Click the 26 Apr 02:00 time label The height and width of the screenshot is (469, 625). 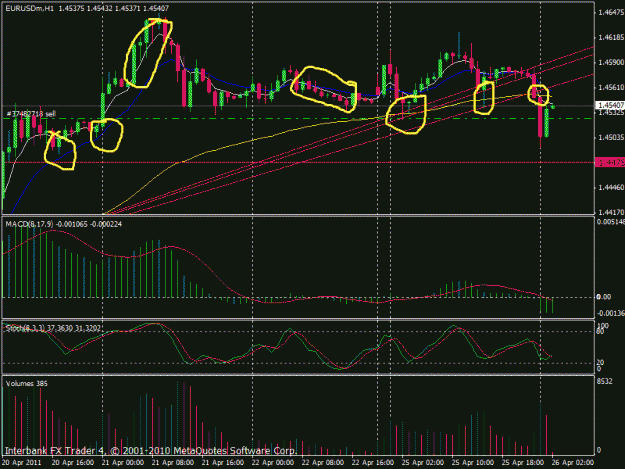click(x=572, y=463)
